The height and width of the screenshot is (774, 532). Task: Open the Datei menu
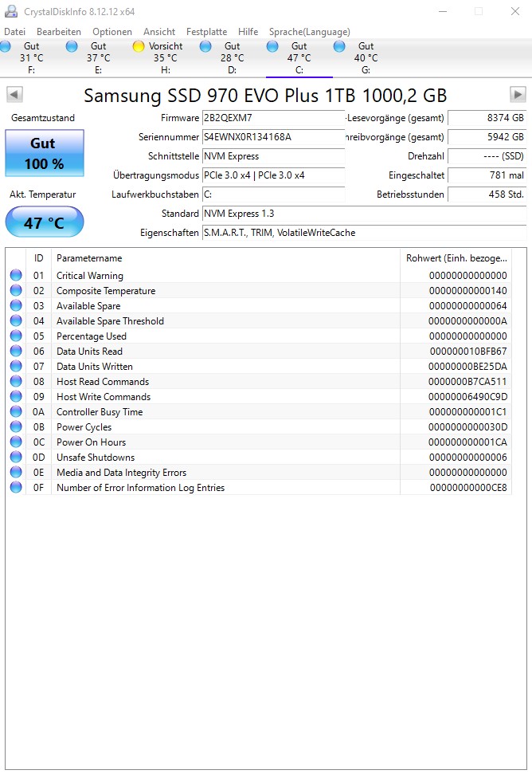coord(15,32)
